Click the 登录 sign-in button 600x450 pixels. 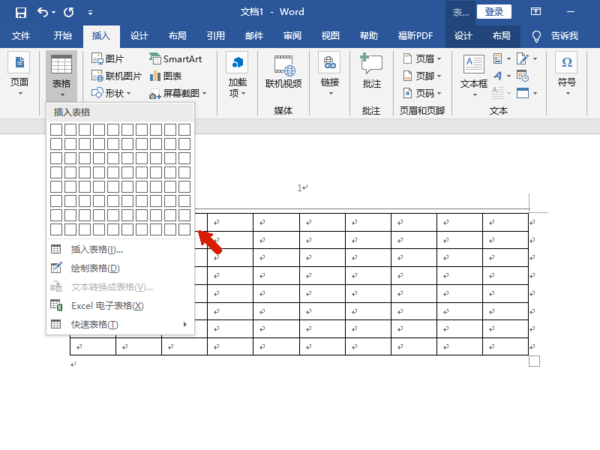click(x=494, y=12)
